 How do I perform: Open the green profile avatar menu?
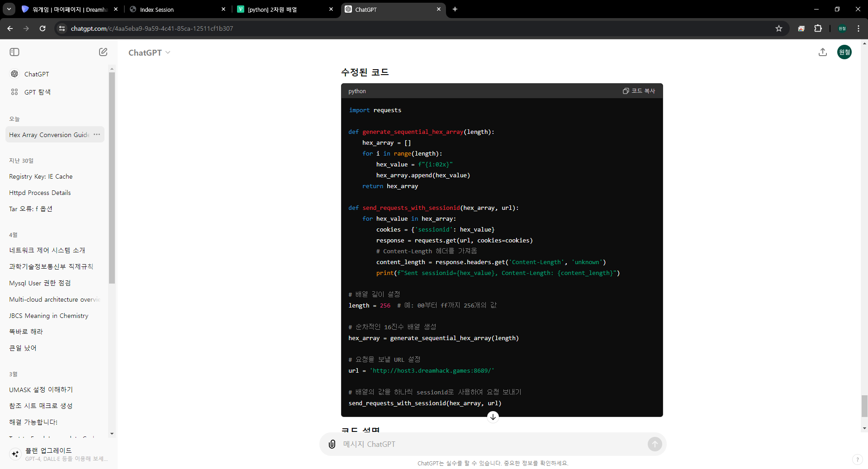click(x=844, y=52)
